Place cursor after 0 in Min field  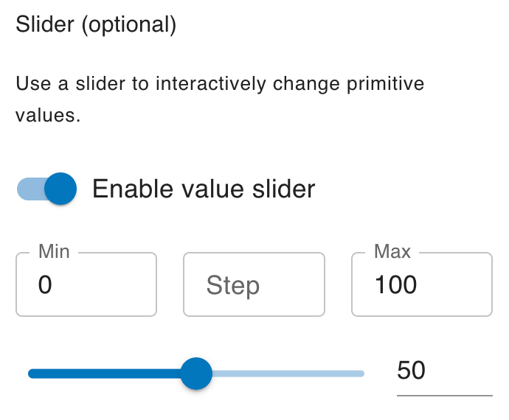pos(53,284)
